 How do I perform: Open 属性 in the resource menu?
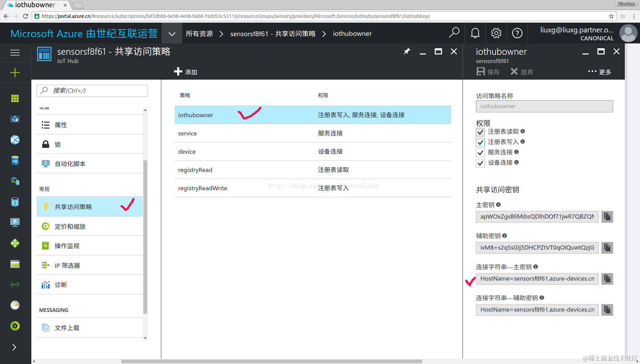point(90,125)
